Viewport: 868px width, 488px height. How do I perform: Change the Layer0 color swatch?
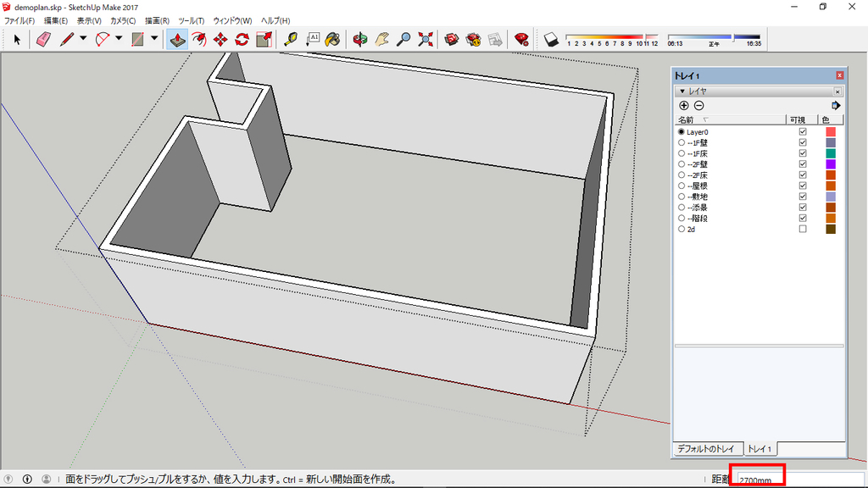point(831,131)
